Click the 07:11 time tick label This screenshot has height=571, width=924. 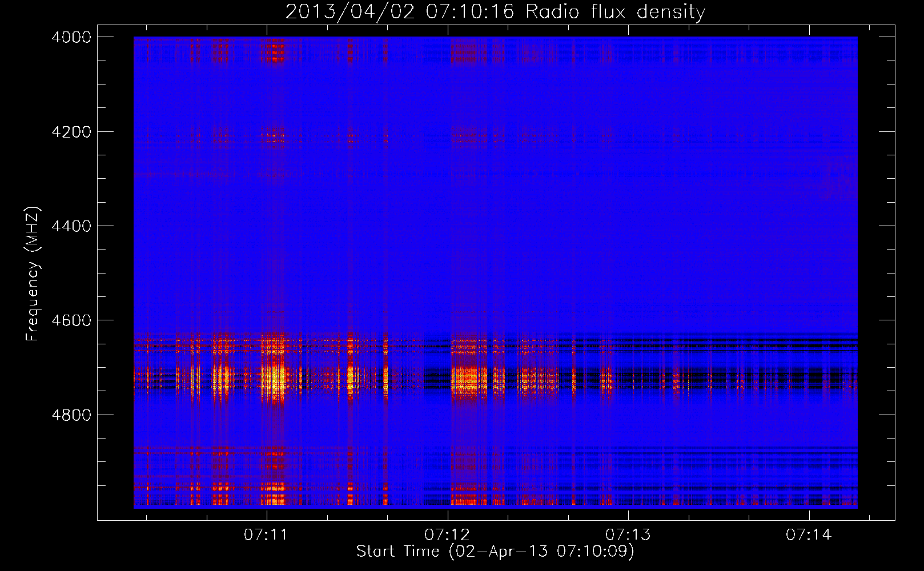coord(266,535)
